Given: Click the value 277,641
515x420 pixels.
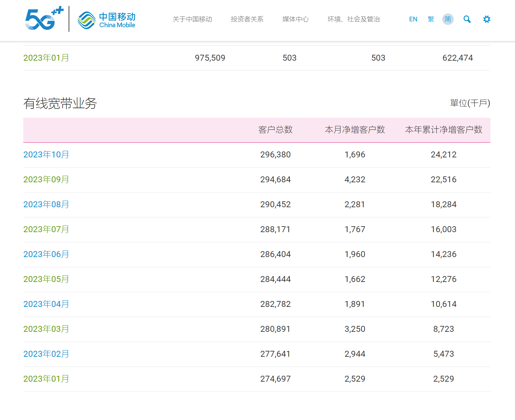Looking at the screenshot, I should [x=275, y=354].
